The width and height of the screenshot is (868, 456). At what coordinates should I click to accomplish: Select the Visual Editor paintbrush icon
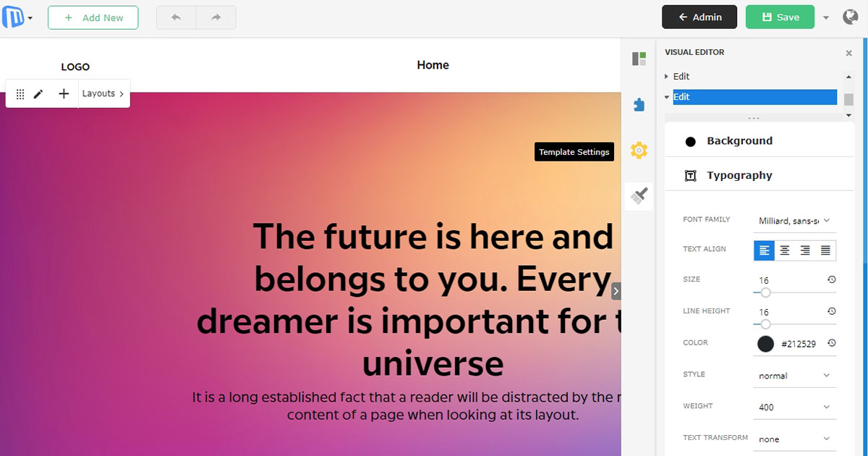(x=639, y=196)
